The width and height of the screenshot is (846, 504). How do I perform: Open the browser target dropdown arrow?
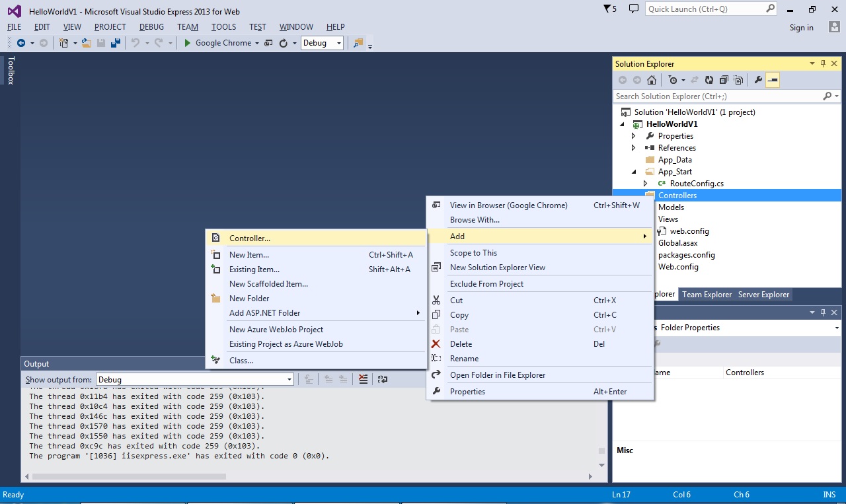[257, 43]
